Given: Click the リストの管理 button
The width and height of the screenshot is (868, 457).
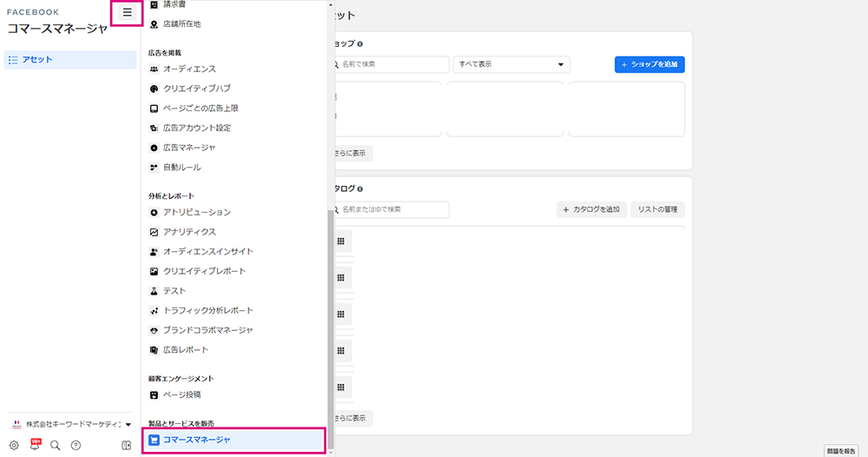Looking at the screenshot, I should tap(658, 209).
